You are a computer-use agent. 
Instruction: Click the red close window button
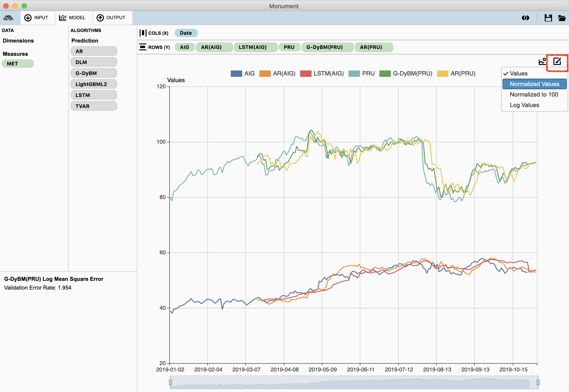pos(6,6)
